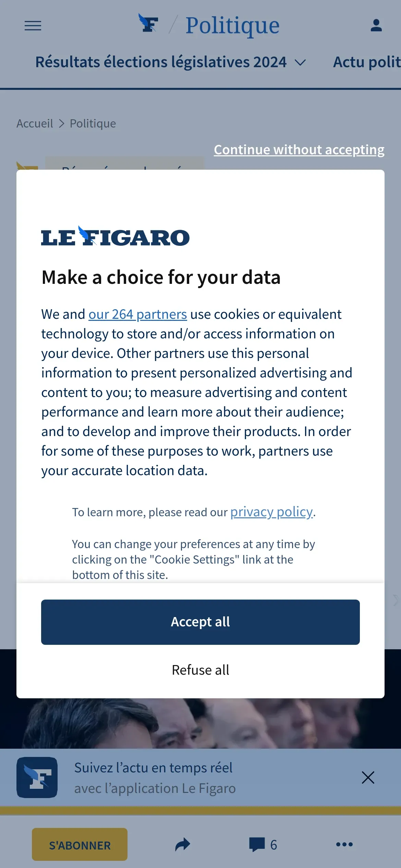Viewport: 401px width, 868px height.
Task: Open the our 264 partners link
Action: [137, 314]
